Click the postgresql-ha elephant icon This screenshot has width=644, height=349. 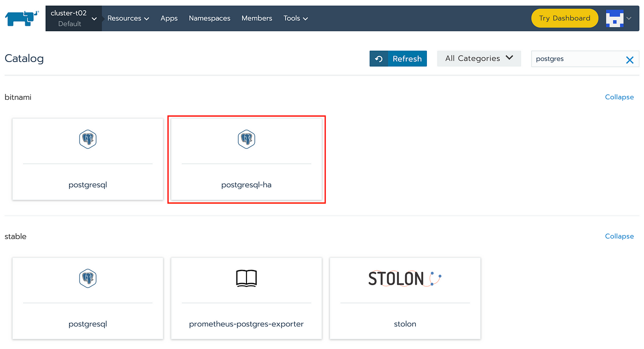(x=246, y=139)
